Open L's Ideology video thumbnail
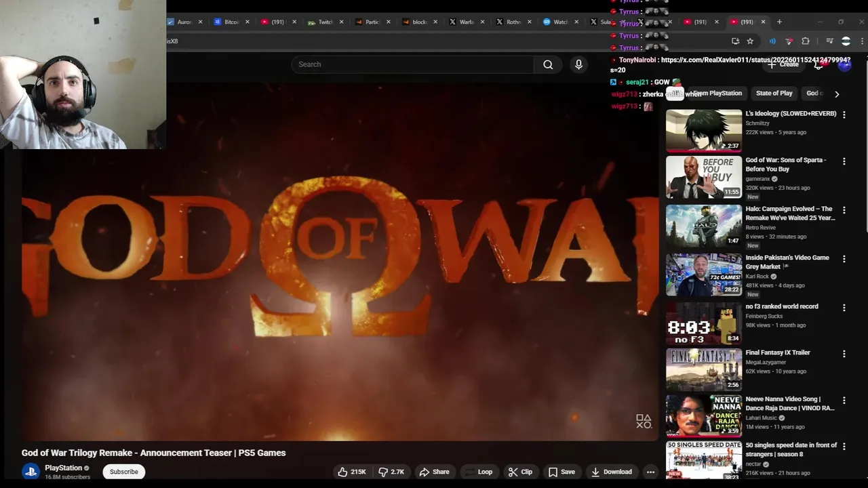868x488 pixels. click(x=704, y=131)
